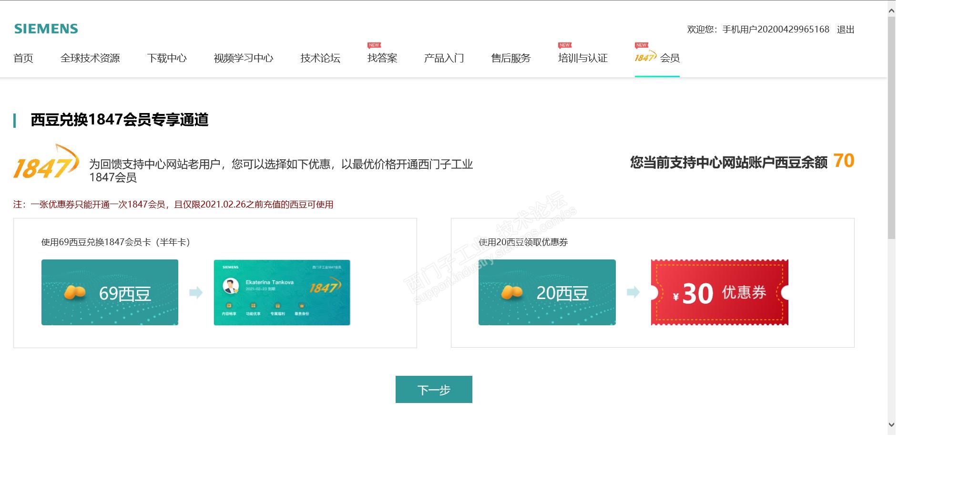Click the ¥30 优惠券 red coupon

pyautogui.click(x=720, y=292)
